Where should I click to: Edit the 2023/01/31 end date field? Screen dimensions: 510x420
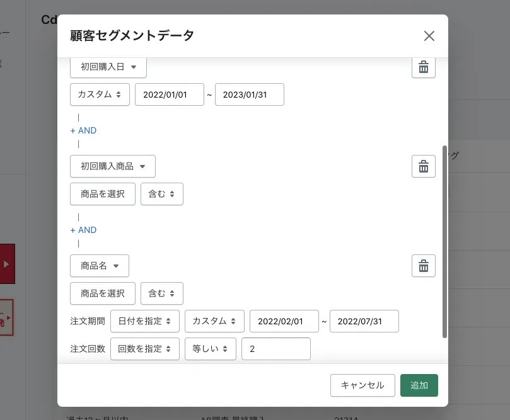coord(250,94)
